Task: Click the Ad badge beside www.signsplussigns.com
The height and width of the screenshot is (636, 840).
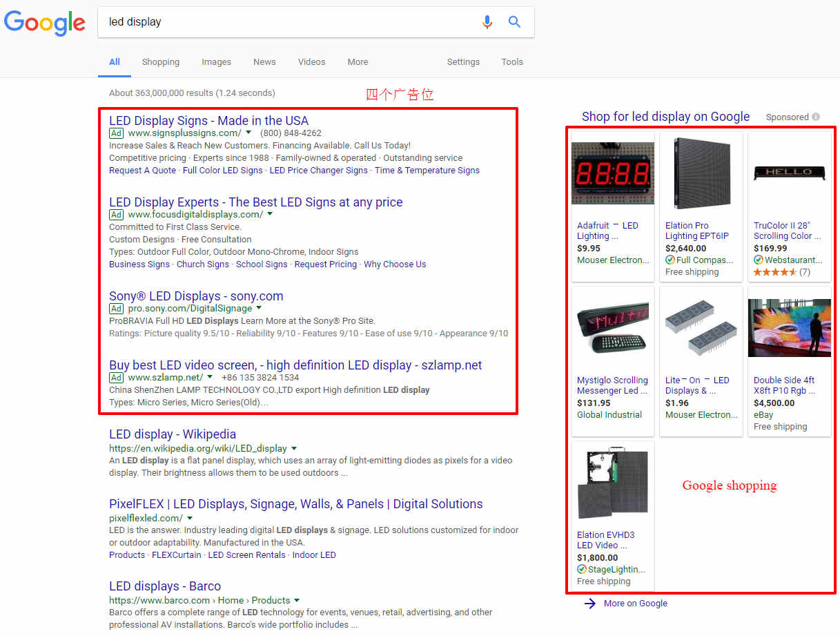Action: click(117, 133)
